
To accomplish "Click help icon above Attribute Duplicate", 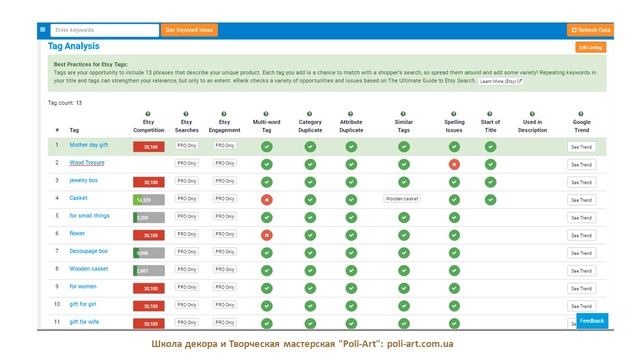I will 351,114.
